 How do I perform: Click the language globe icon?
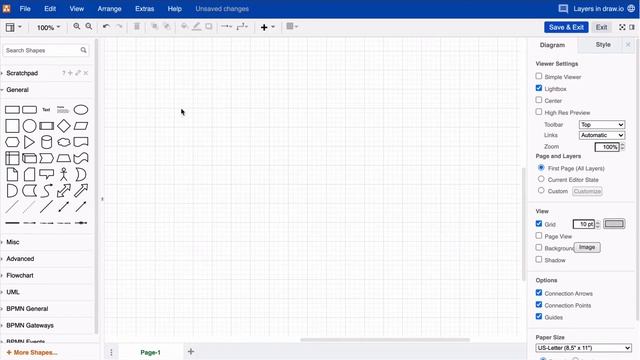click(x=631, y=9)
